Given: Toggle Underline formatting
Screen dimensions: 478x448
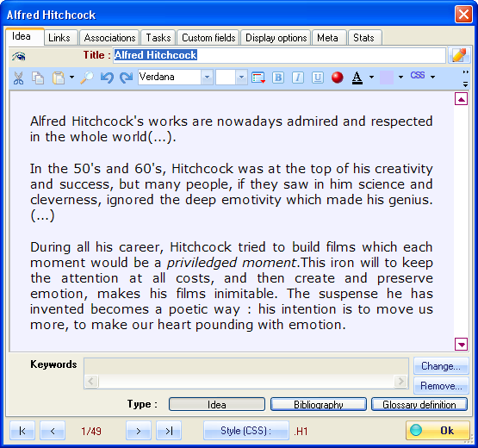Looking at the screenshot, I should click(x=318, y=78).
